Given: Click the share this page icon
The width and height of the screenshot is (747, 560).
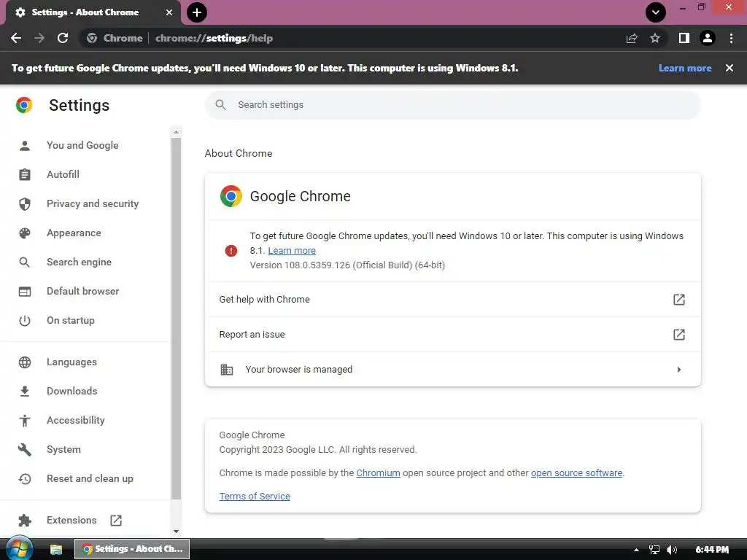Looking at the screenshot, I should pyautogui.click(x=632, y=38).
